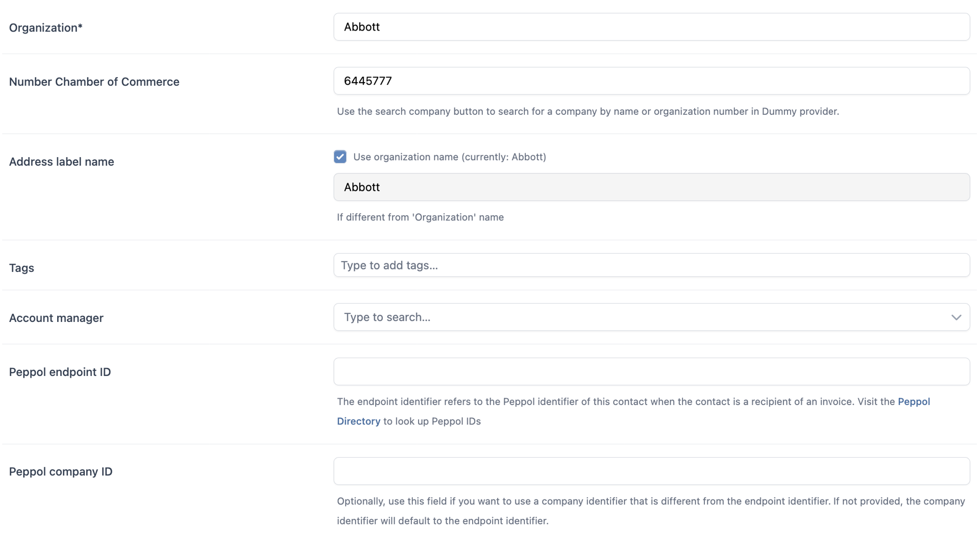The width and height of the screenshot is (980, 551).
Task: Click the Organization field containing Abbott
Action: click(x=652, y=27)
